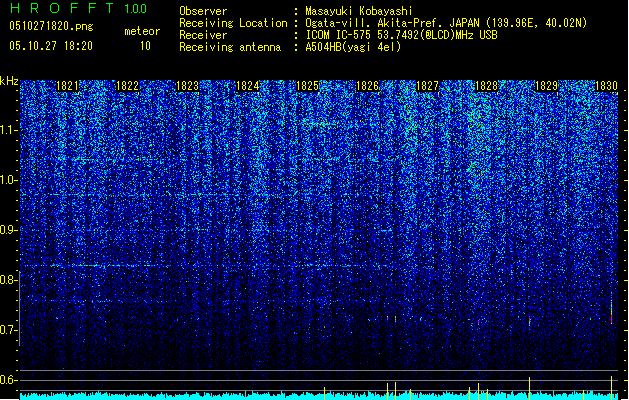Click the meteor count label

(142, 31)
